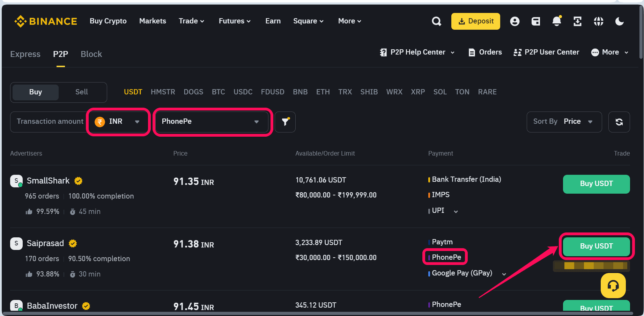644x316 pixels.
Task: Toggle dark mode moon icon
Action: (x=620, y=21)
